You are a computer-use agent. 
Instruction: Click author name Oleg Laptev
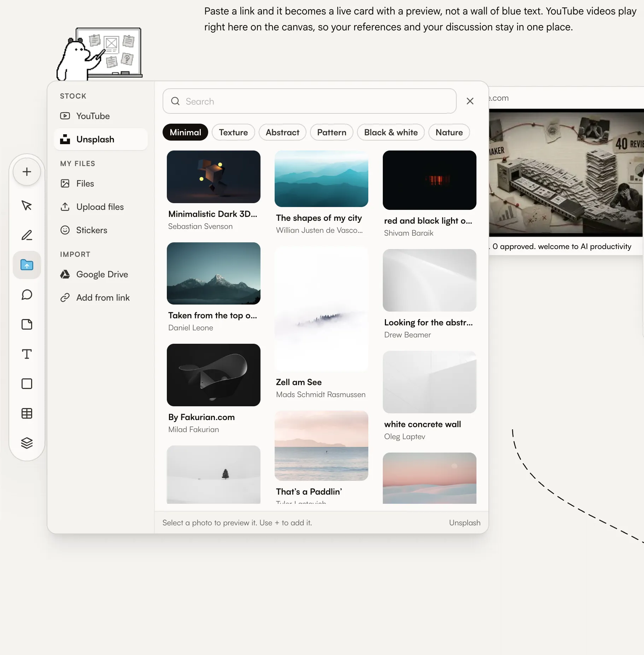point(405,436)
